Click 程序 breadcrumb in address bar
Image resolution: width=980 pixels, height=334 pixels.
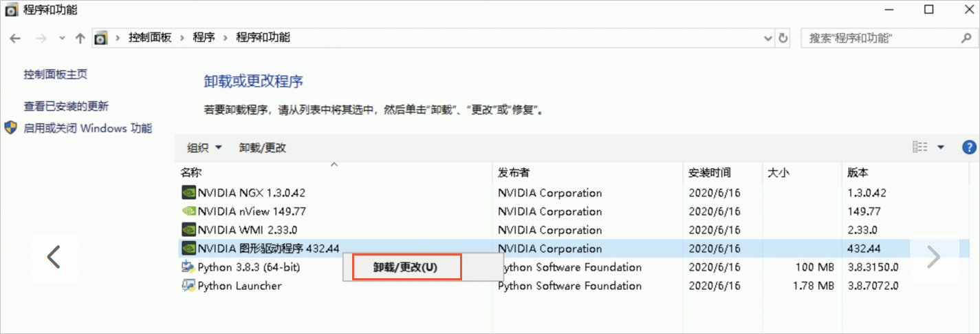point(204,38)
